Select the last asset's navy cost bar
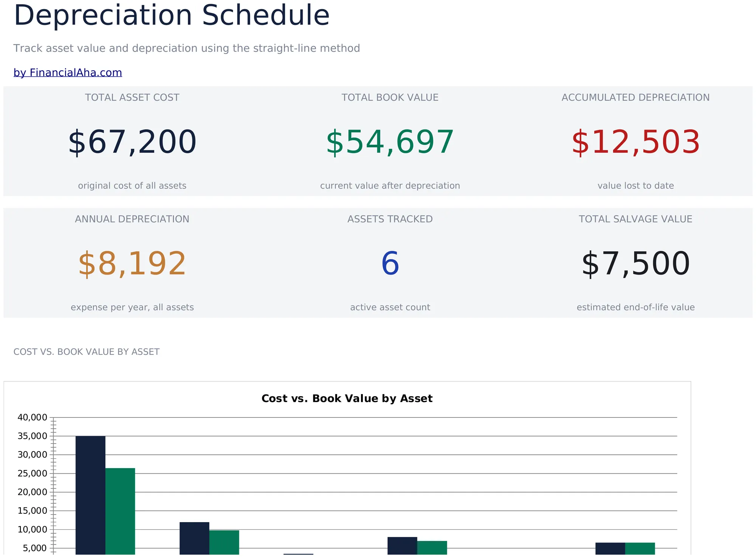The image size is (756, 558). 610,549
